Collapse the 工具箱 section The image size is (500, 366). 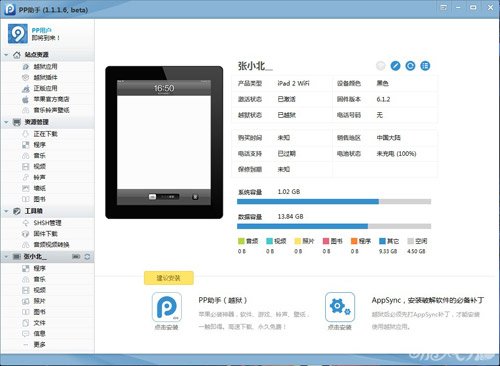[x=6, y=211]
